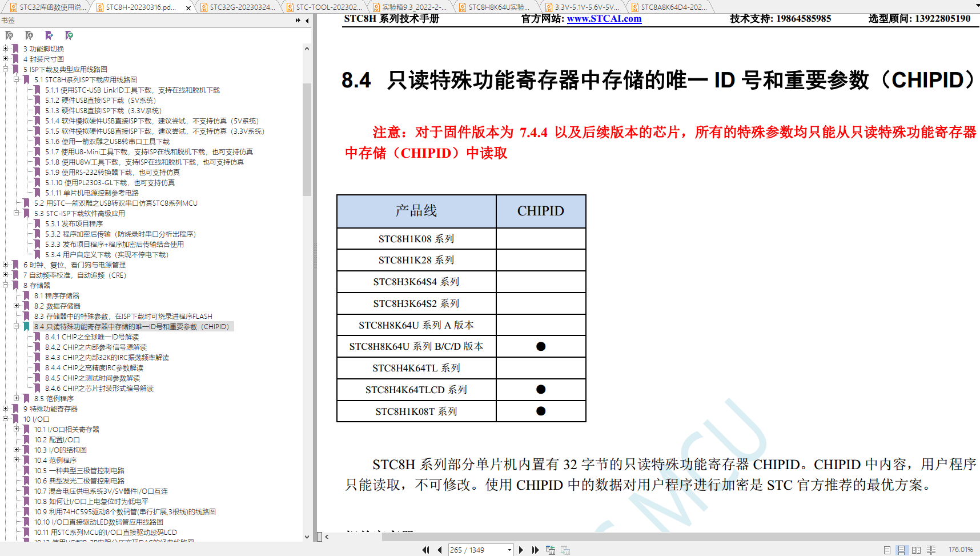
Task: Switch to the STC-TOOL-202302 tab
Action: [x=324, y=7]
